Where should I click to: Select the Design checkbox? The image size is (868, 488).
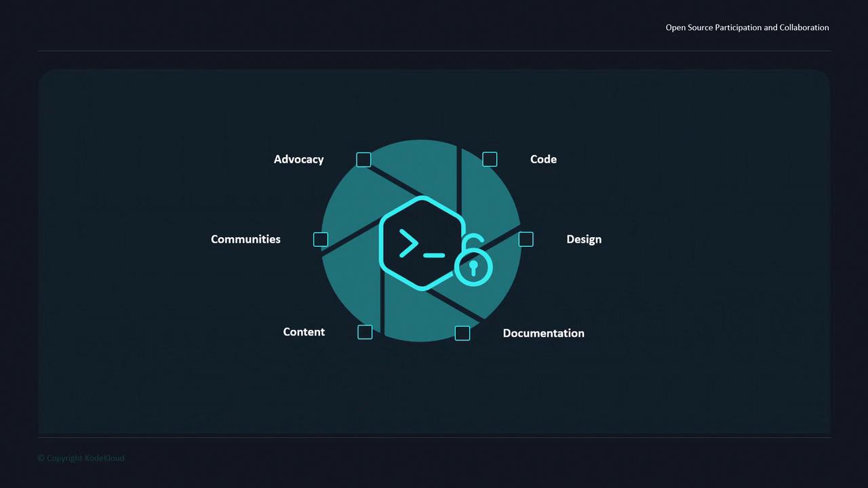coord(526,239)
